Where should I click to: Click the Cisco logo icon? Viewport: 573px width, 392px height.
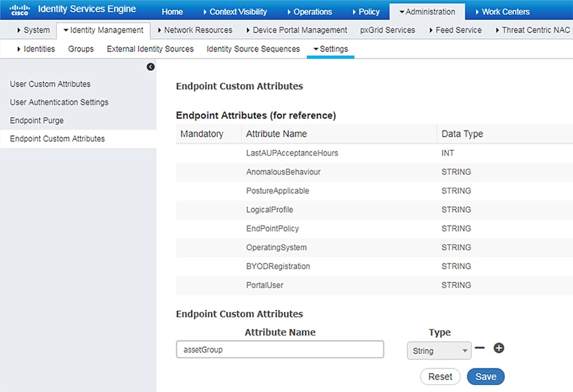point(19,10)
